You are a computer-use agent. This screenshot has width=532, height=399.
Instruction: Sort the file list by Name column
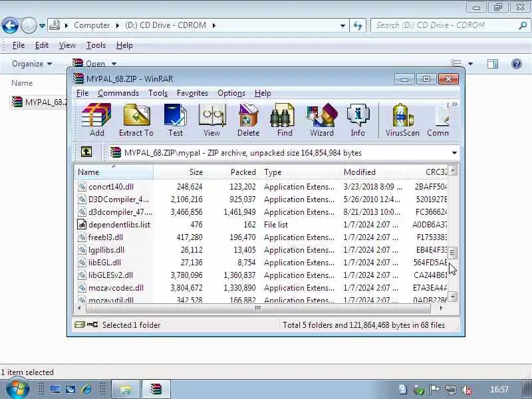coord(114,172)
